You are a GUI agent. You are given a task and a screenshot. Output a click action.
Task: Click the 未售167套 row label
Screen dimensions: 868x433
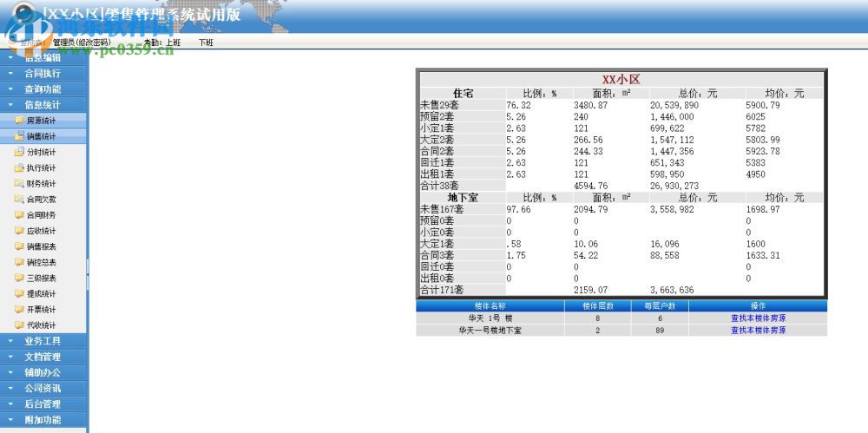point(442,209)
